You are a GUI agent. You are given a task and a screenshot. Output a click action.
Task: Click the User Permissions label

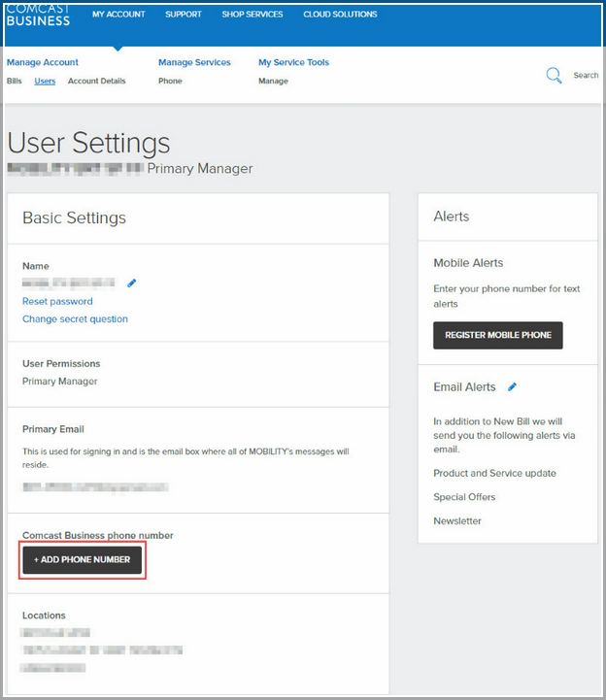[x=61, y=364]
